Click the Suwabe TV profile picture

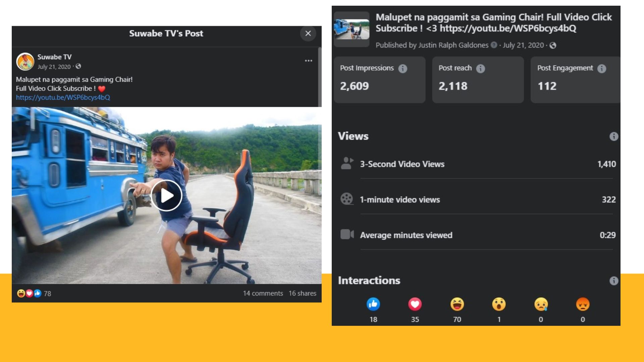click(x=25, y=62)
